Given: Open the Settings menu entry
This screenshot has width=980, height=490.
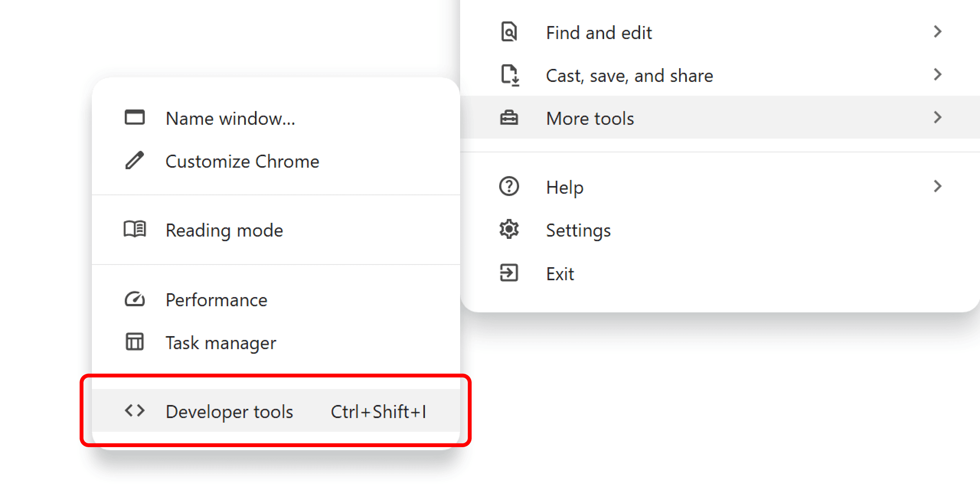Looking at the screenshot, I should coord(578,230).
